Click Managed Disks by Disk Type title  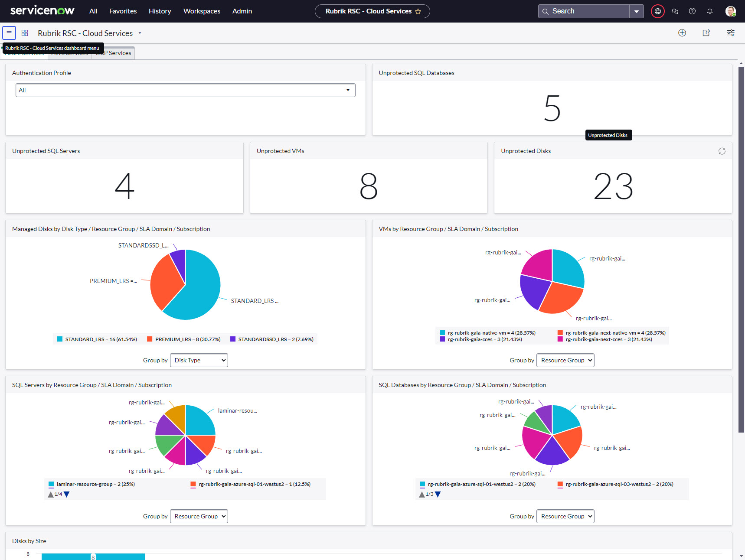[111, 229]
